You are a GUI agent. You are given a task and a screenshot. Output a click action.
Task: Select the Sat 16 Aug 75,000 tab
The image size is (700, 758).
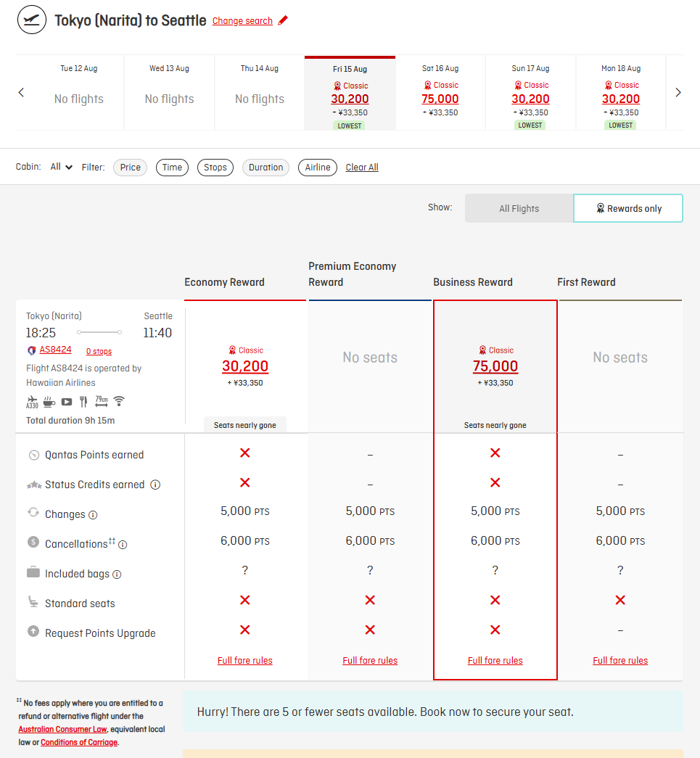pyautogui.click(x=440, y=92)
